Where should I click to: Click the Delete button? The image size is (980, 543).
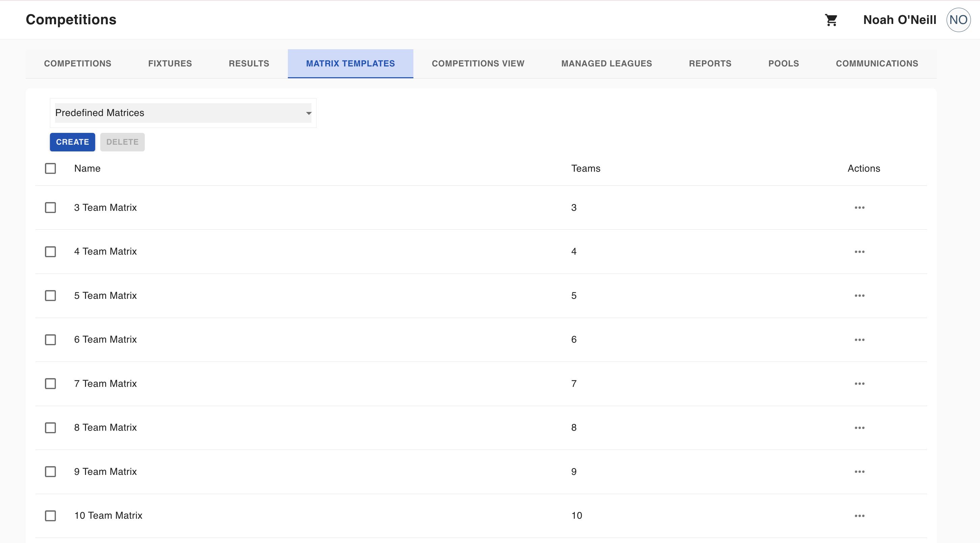click(122, 142)
